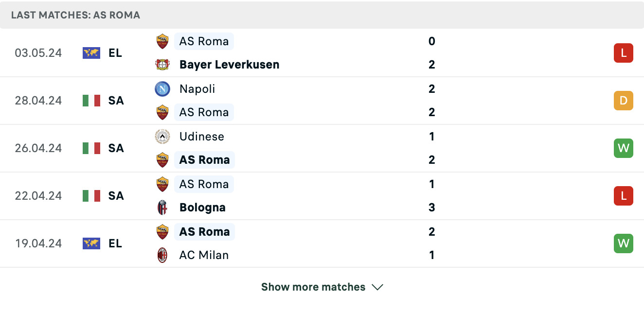Click the AS Roma crest in Bologna match
644x312 pixels.
[x=162, y=184]
